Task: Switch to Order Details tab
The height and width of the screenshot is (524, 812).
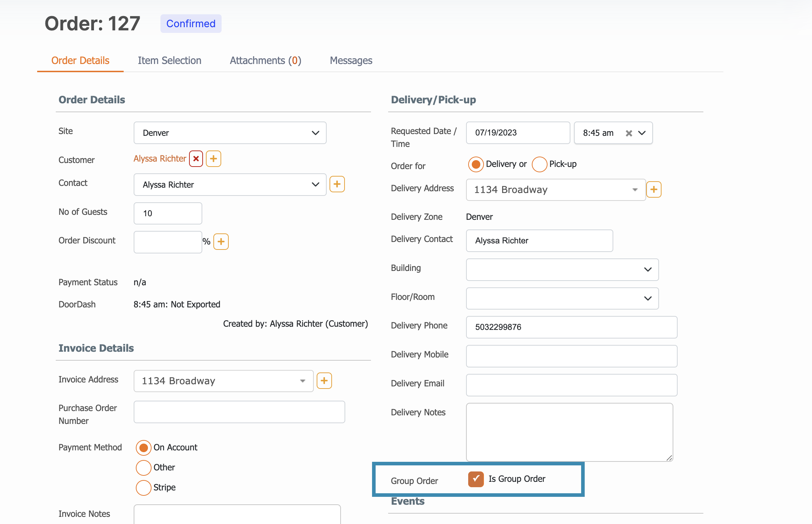Action: tap(80, 61)
